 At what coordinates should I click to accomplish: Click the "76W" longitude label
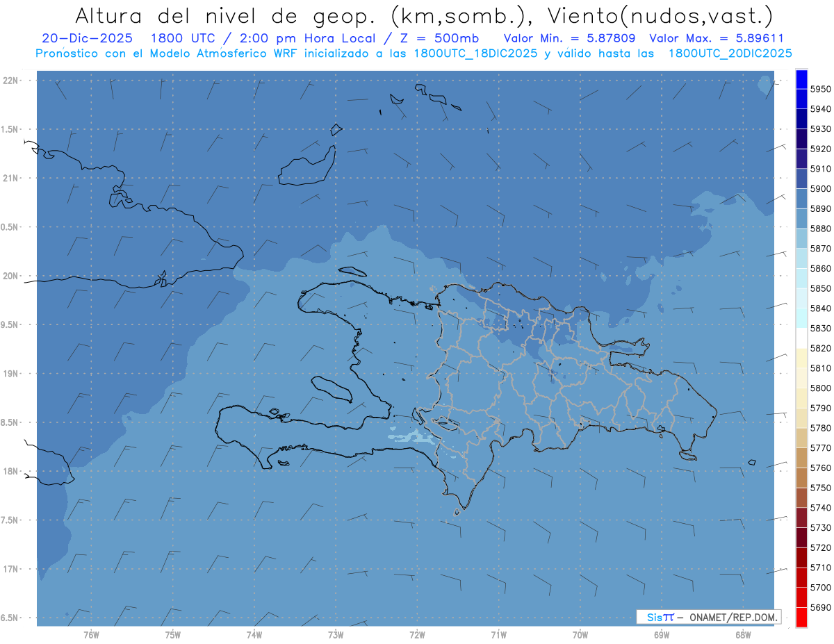pyautogui.click(x=91, y=635)
